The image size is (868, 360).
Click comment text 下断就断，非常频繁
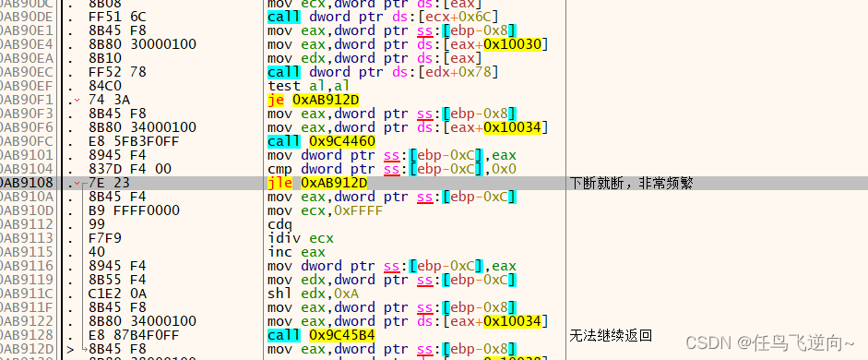point(631,184)
